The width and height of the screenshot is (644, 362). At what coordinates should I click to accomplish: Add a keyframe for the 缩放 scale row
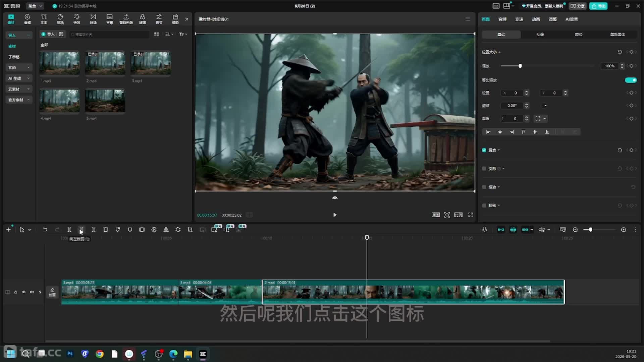click(631, 66)
